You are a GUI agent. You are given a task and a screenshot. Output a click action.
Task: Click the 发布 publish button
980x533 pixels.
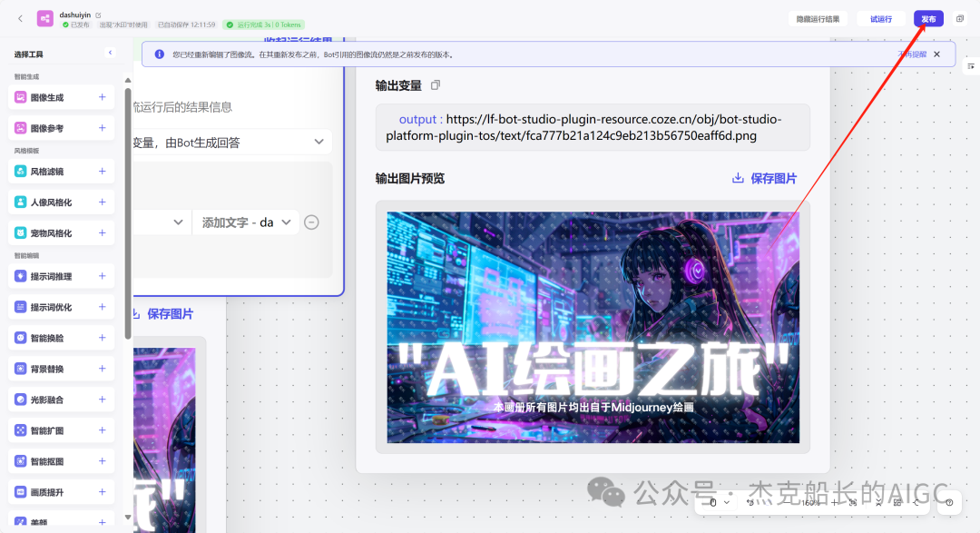pyautogui.click(x=928, y=19)
